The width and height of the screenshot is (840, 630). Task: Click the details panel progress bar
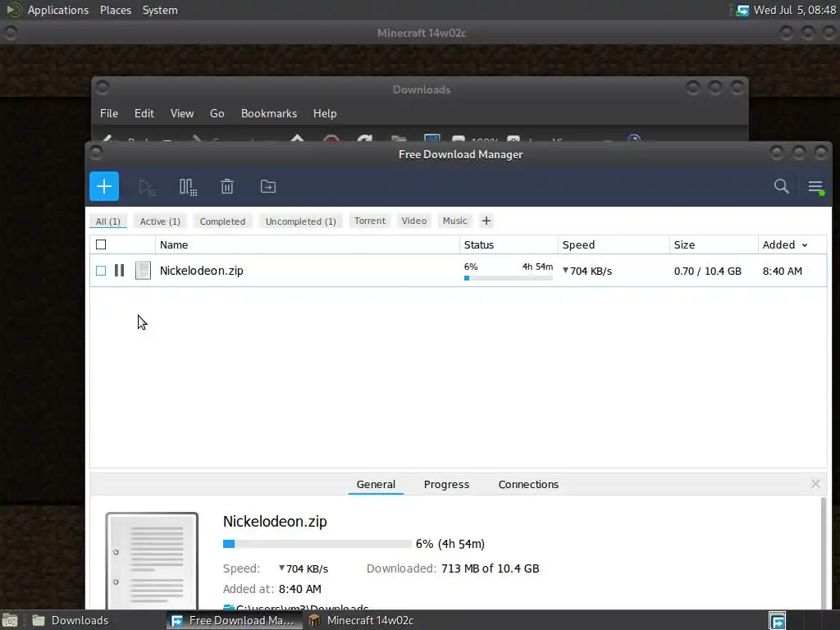(317, 544)
